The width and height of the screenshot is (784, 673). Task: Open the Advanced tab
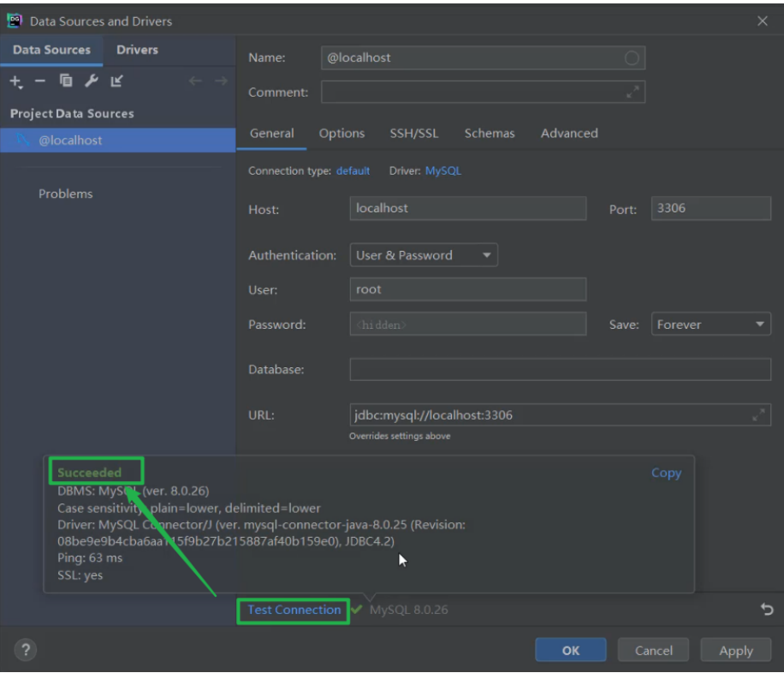569,134
